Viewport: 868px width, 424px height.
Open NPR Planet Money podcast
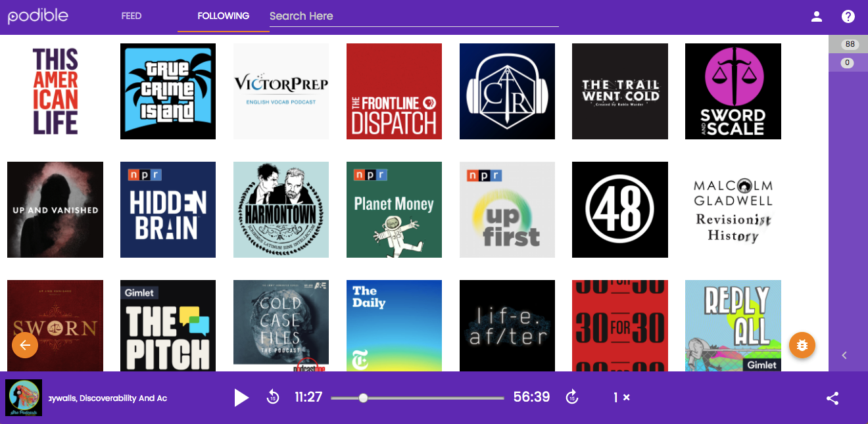coord(394,210)
